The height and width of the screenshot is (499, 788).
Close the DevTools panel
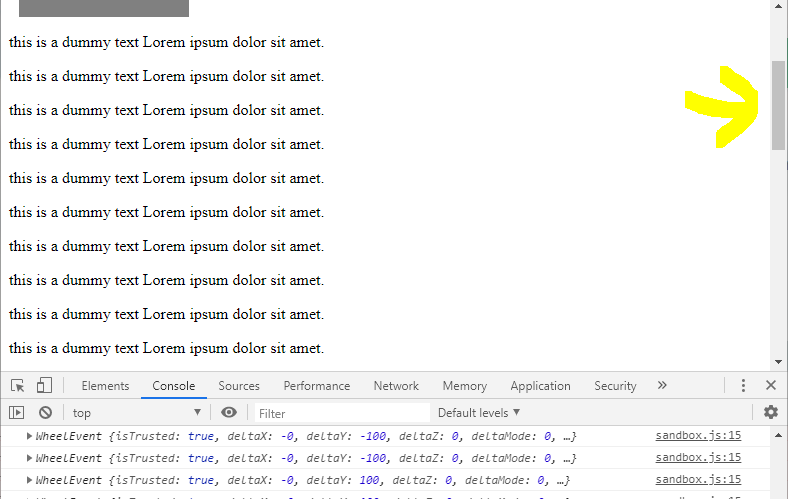(771, 386)
